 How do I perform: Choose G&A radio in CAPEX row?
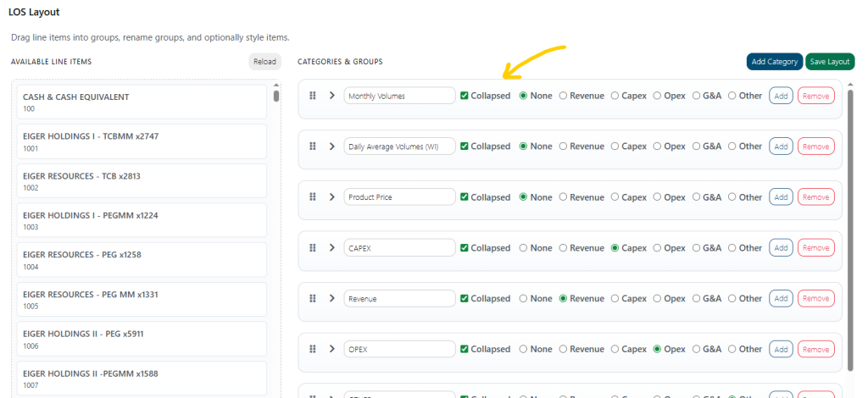(697, 248)
